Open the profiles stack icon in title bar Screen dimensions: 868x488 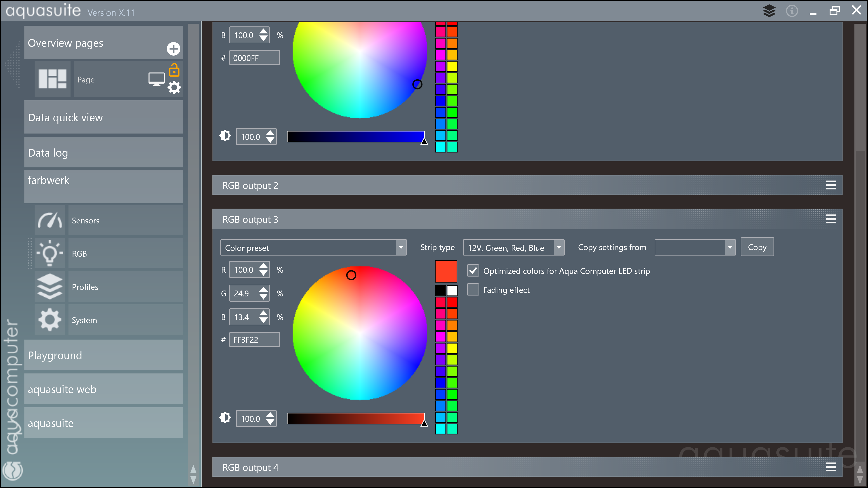point(769,11)
